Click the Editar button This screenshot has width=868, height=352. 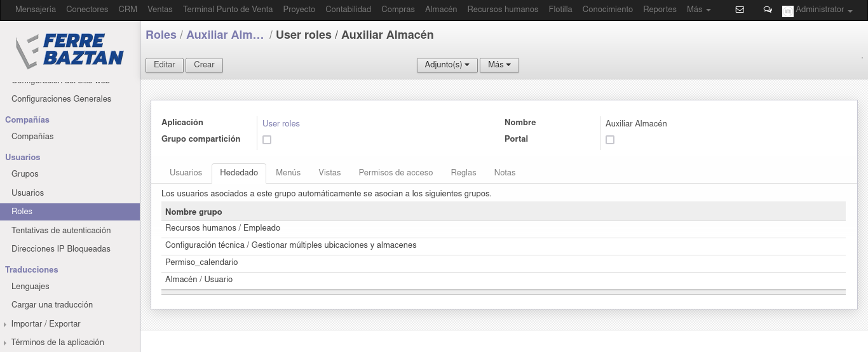[165, 65]
